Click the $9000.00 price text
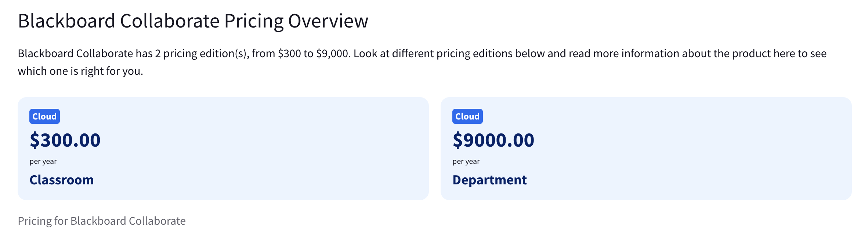 coord(493,140)
